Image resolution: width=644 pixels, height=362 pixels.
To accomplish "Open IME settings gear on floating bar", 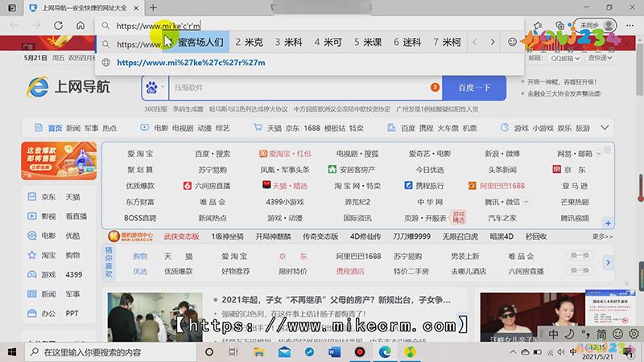I will (634, 334).
